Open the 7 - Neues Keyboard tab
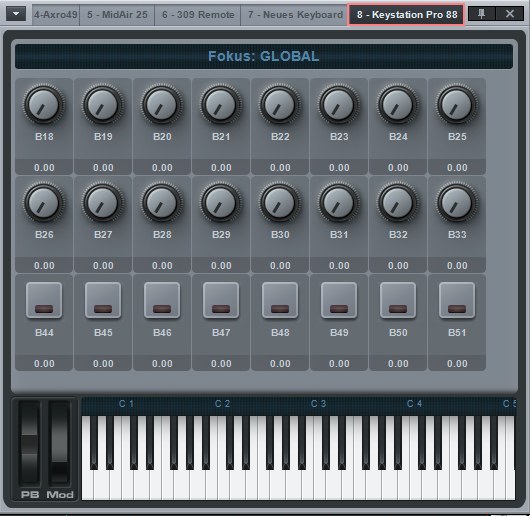Screen dimensions: 530x516 (x=295, y=15)
